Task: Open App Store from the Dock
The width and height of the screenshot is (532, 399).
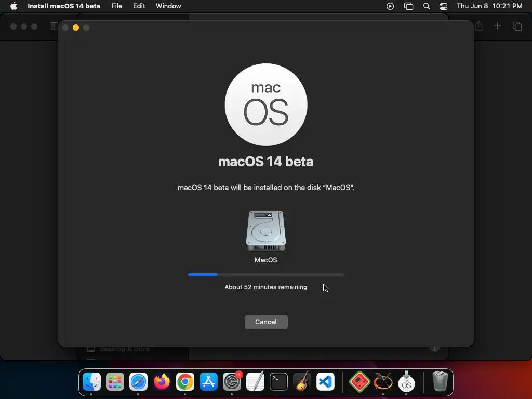Action: [208, 382]
